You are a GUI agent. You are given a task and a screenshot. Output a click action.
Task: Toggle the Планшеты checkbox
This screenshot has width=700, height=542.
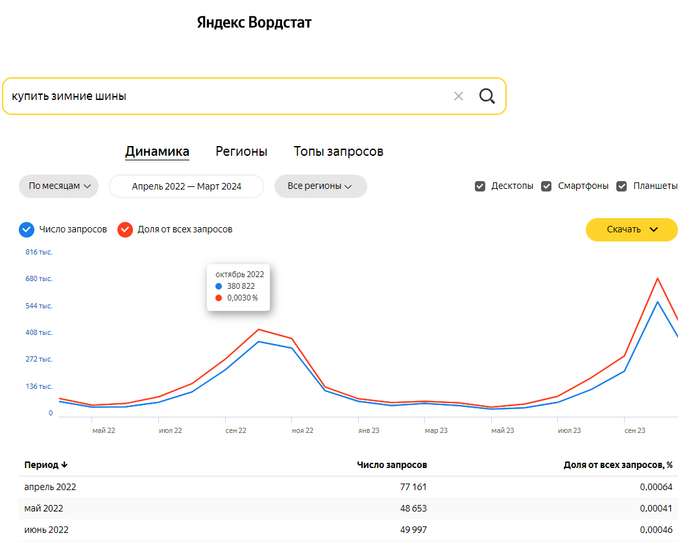pyautogui.click(x=622, y=186)
